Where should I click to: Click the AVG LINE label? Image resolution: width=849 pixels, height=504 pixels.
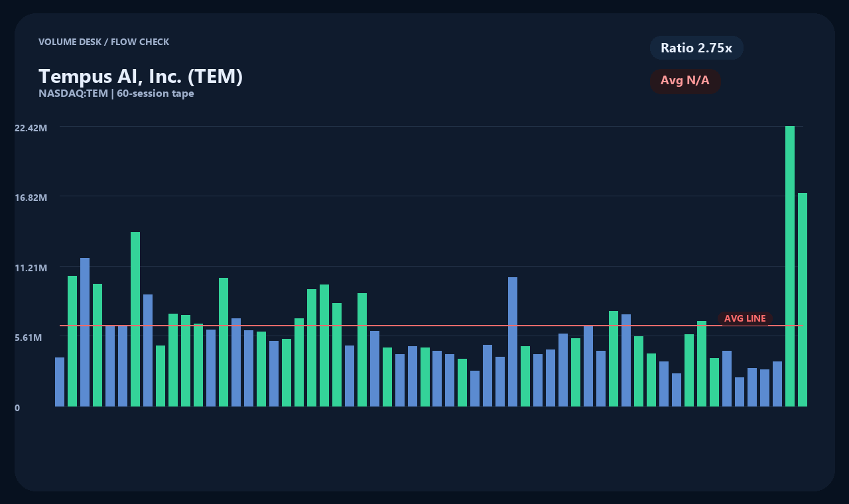click(745, 319)
